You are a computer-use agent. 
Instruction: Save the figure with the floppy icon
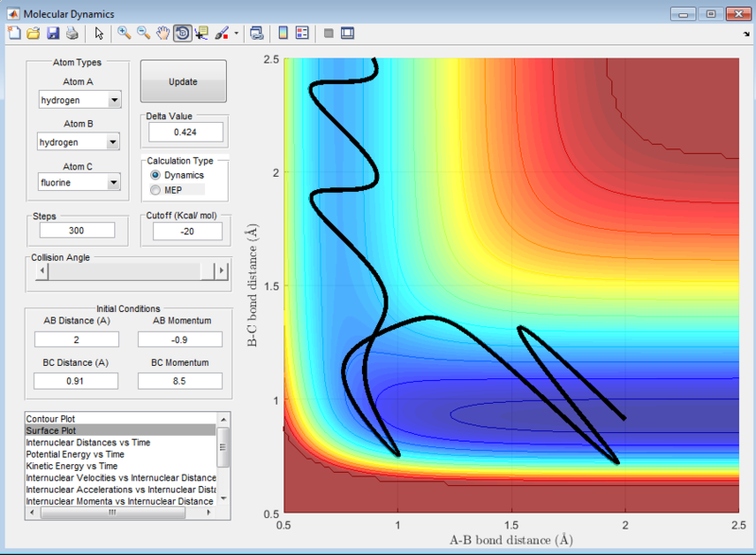(x=53, y=33)
